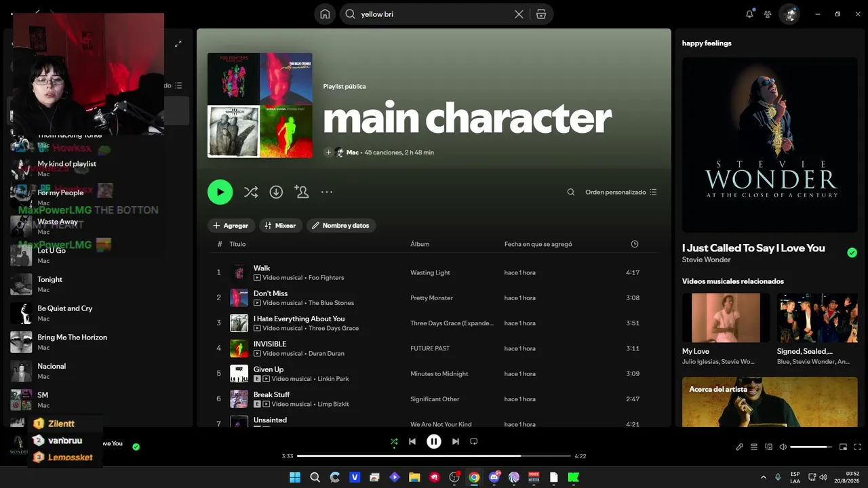Select the track Given Up
This screenshot has height=488, width=868.
434,373
